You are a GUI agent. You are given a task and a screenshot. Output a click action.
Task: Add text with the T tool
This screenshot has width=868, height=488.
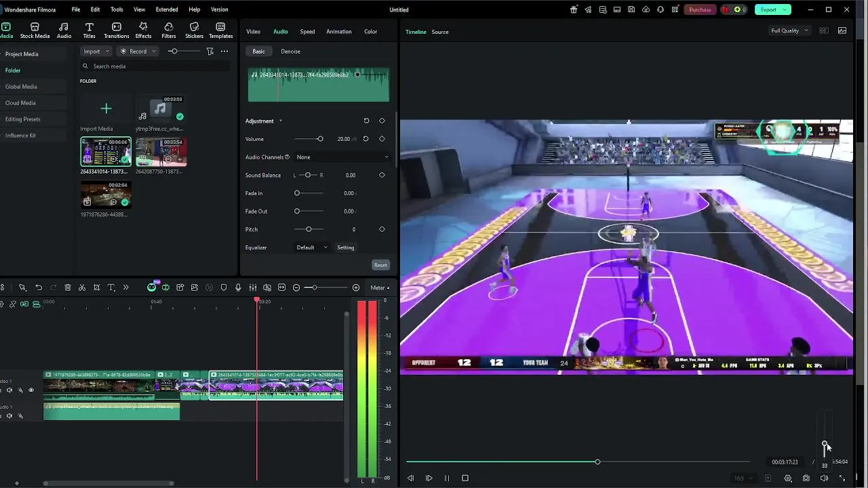(111, 287)
